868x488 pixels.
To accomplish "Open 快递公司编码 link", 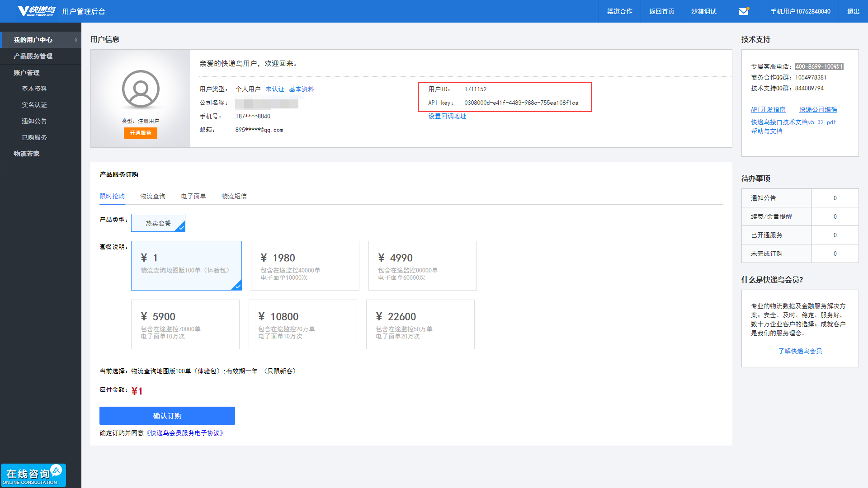I will pos(818,109).
